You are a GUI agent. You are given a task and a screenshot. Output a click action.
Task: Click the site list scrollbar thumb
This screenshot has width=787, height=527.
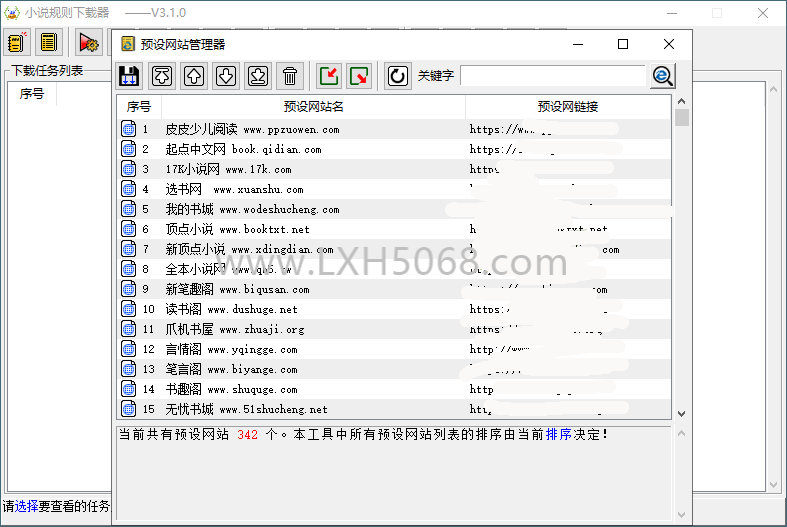click(x=682, y=117)
